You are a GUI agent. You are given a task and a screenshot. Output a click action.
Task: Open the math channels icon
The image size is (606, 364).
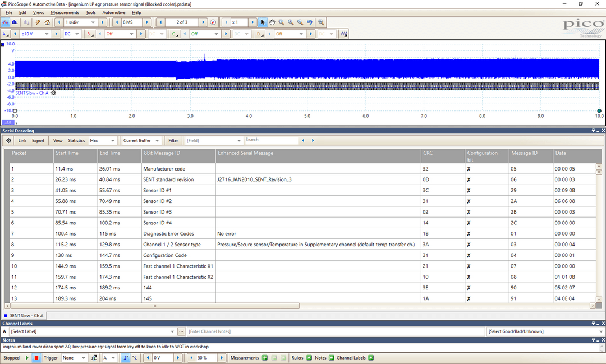(x=343, y=34)
